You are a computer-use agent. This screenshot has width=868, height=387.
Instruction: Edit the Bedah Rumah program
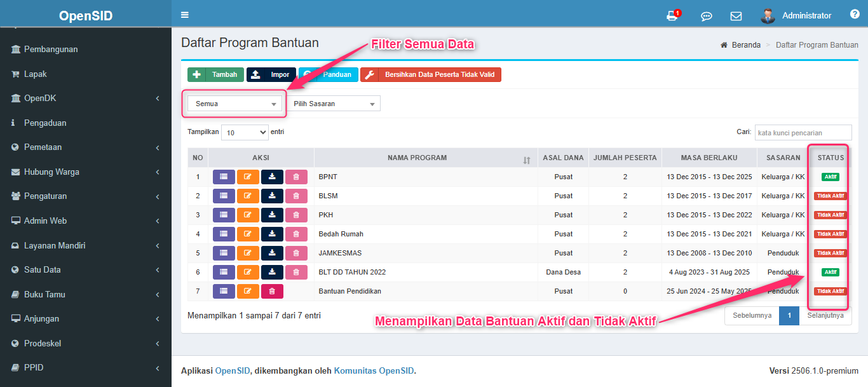click(248, 234)
